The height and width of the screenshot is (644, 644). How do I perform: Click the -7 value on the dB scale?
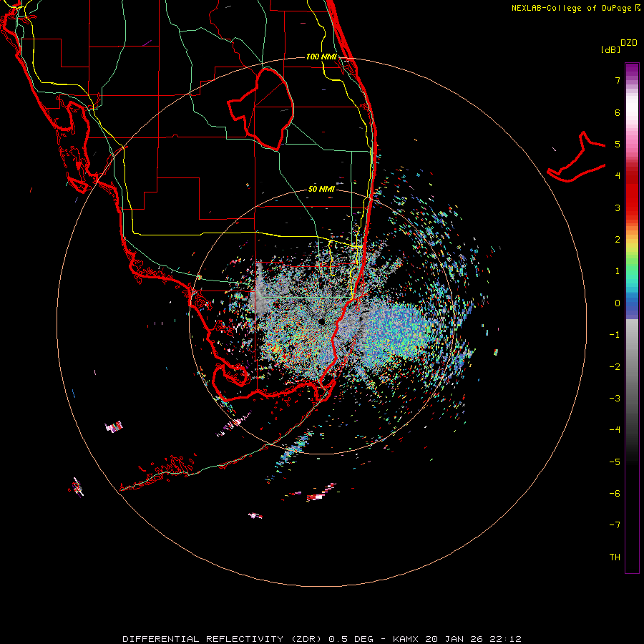click(x=615, y=525)
